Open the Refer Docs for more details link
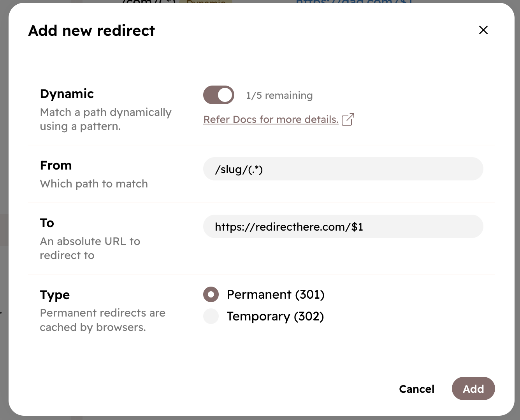Viewport: 520px width, 420px height. [271, 119]
